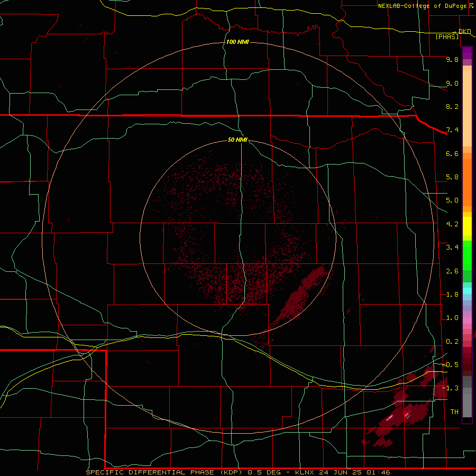The height and width of the screenshot is (476, 476).
Task: Click the logo glyph after DuPage
Action: pos(471,5)
